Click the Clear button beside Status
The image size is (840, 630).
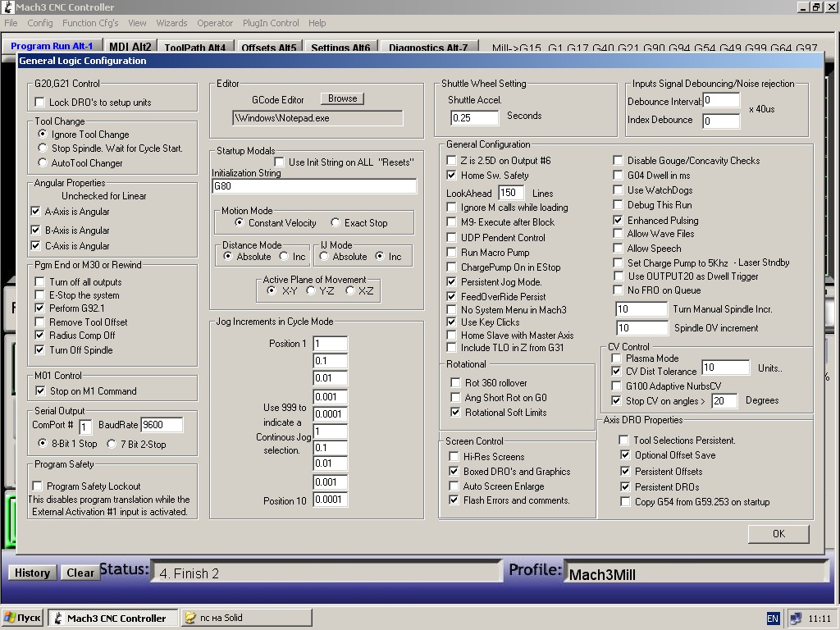80,573
